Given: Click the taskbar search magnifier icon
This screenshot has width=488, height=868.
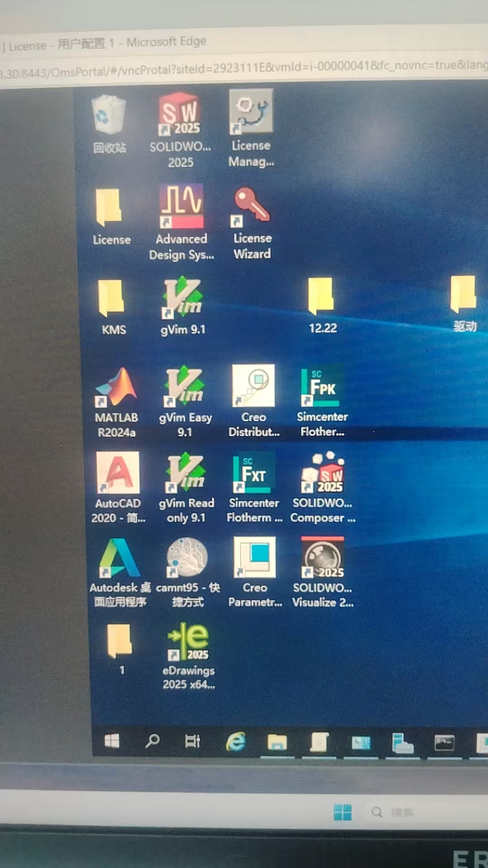Looking at the screenshot, I should click(x=152, y=741).
